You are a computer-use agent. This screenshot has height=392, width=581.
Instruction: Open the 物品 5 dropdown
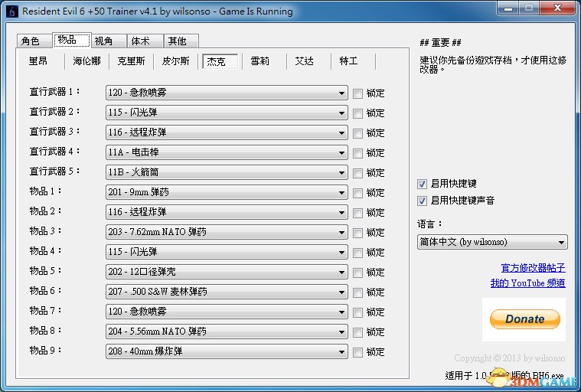click(227, 273)
